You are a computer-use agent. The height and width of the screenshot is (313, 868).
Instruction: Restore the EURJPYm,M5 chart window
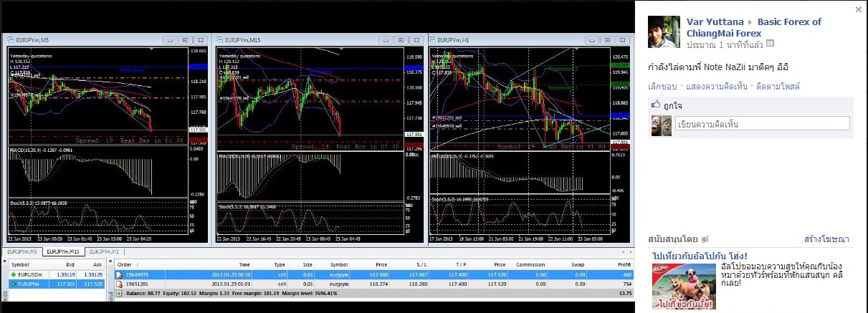(x=186, y=40)
